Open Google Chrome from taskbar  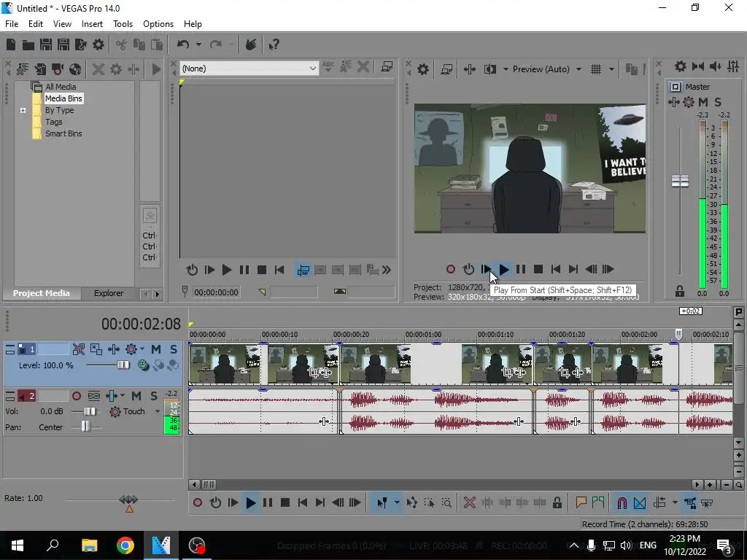[125, 545]
